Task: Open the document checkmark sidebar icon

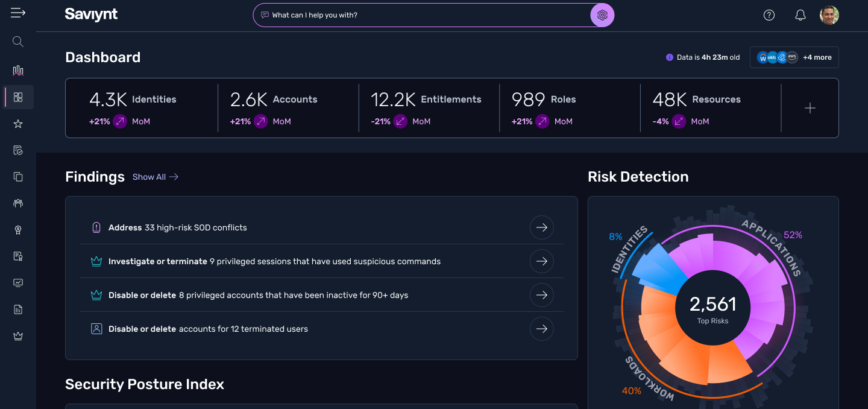Action: tap(18, 150)
